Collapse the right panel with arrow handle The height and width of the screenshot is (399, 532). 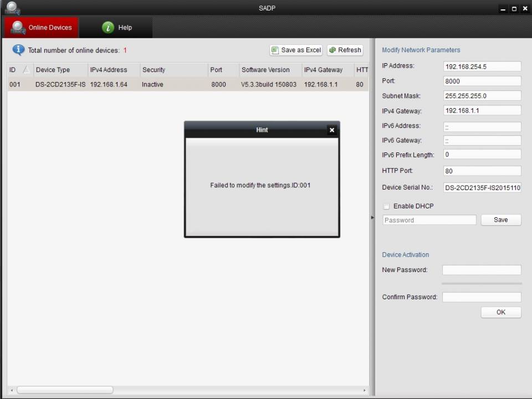[x=372, y=217]
